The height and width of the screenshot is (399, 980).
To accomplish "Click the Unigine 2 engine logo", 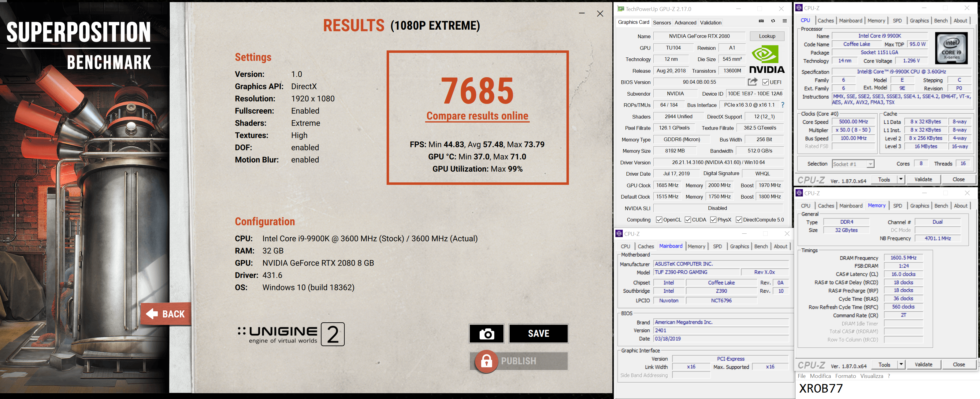I will tap(291, 334).
